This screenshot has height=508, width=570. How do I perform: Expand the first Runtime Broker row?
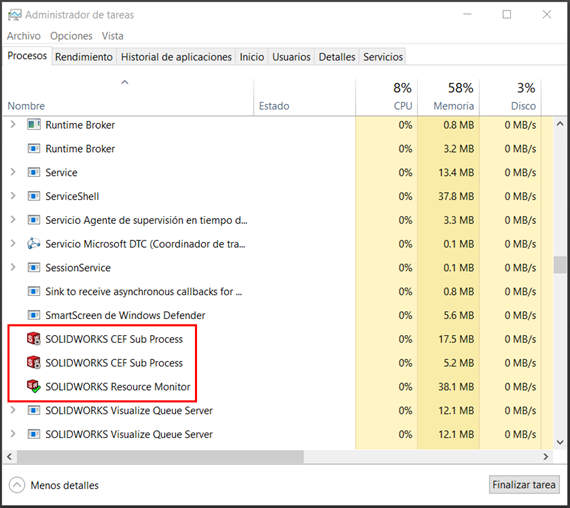[x=13, y=124]
